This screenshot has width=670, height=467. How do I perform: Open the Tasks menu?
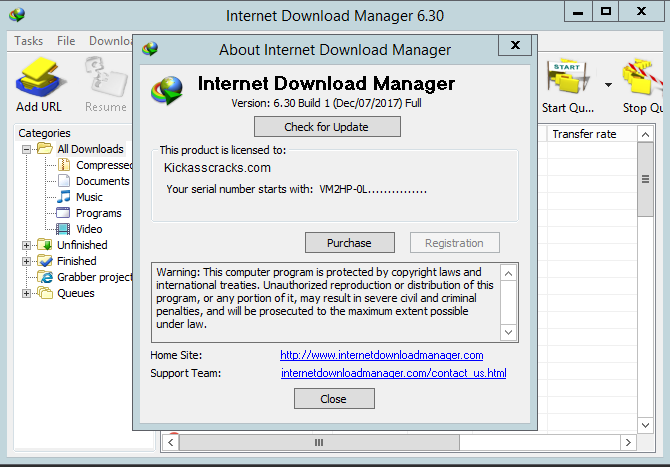pos(29,41)
